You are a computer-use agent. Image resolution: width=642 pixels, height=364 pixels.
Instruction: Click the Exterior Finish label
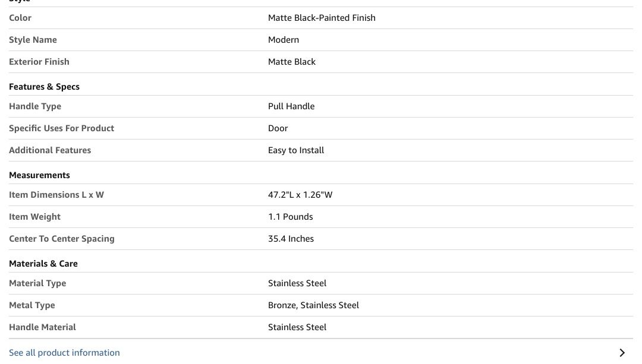[39, 62]
